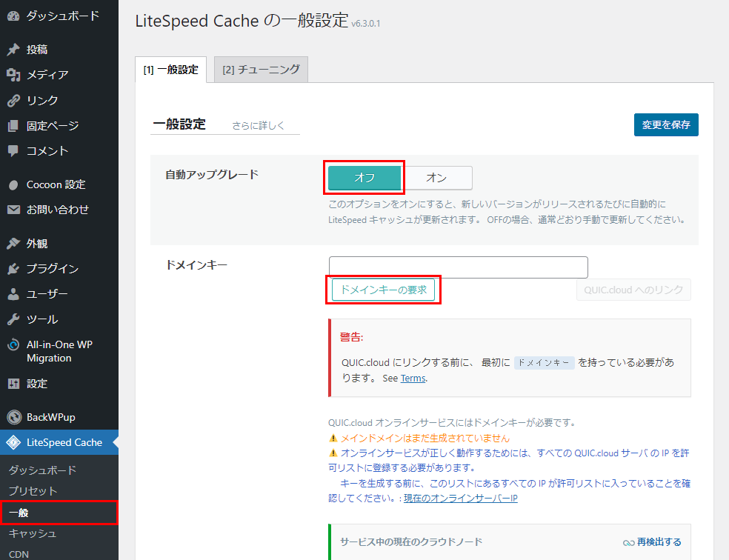Turn auto upgrade オン
This screenshot has height=560, width=729.
point(436,178)
